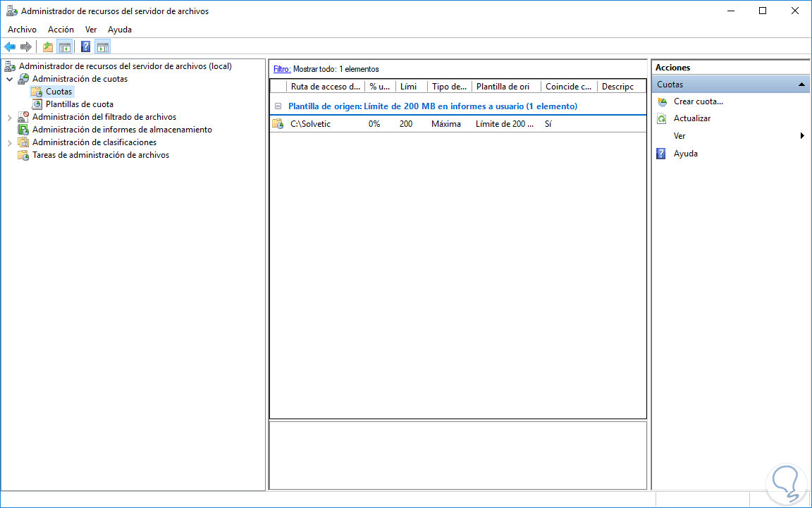The image size is (812, 508).
Task: Click the 'Límite de 200 ...' template cell
Action: tap(505, 124)
